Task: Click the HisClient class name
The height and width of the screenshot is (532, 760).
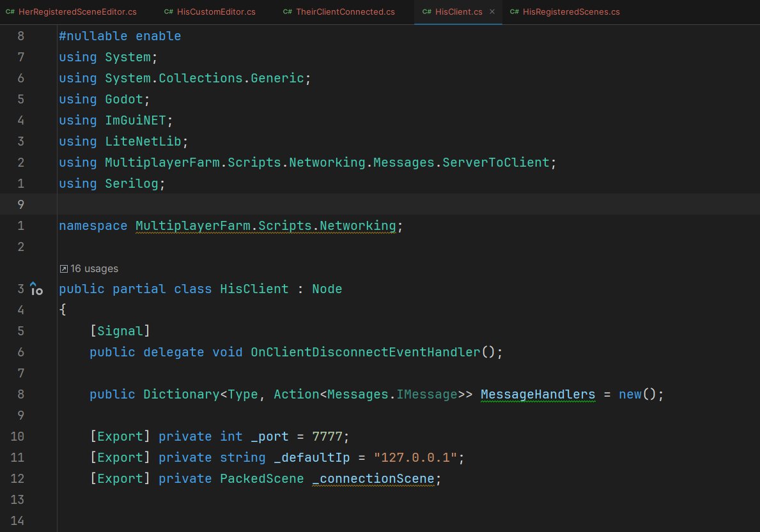Action: (x=254, y=289)
